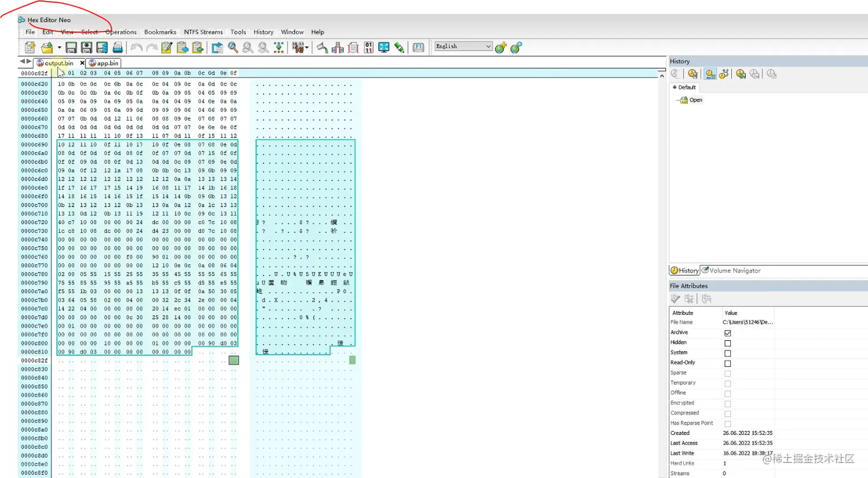The image size is (868, 478).
Task: Click the Find Previous magnifier icon
Action: tap(248, 48)
